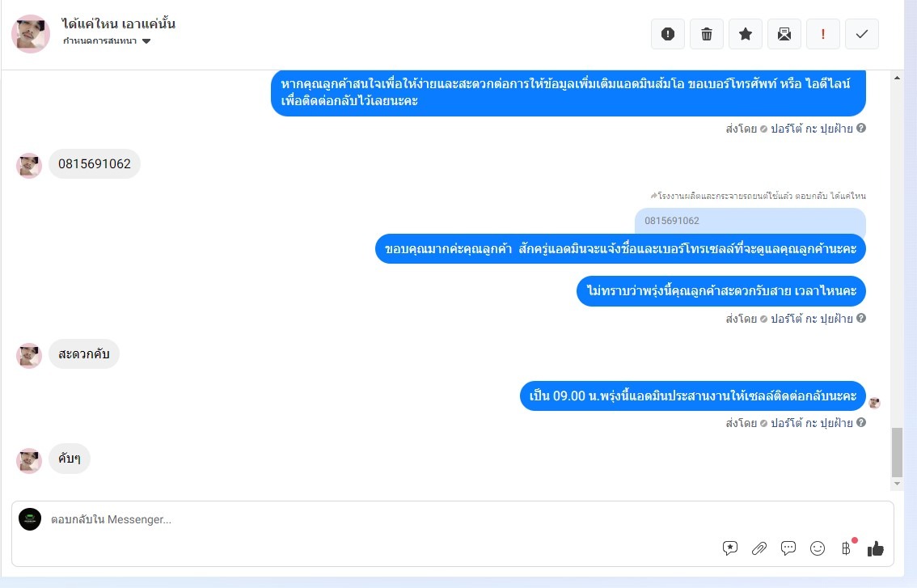
Task: Click the chat scrollbar thumb
Action: (897, 452)
